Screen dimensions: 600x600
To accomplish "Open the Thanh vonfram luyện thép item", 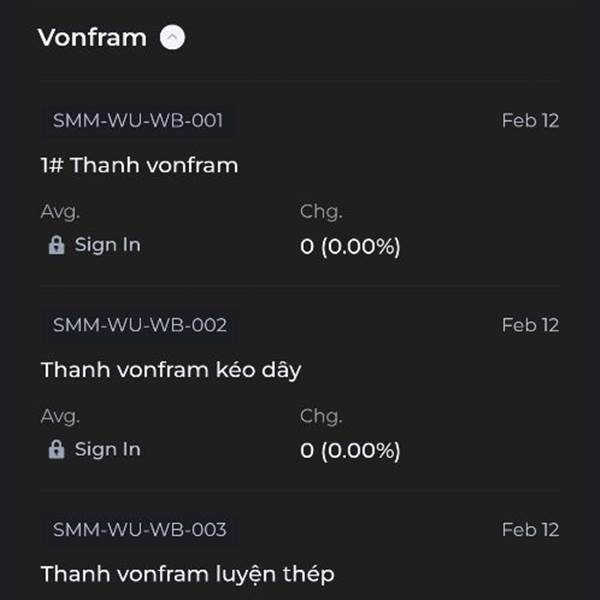I will pos(187,574).
